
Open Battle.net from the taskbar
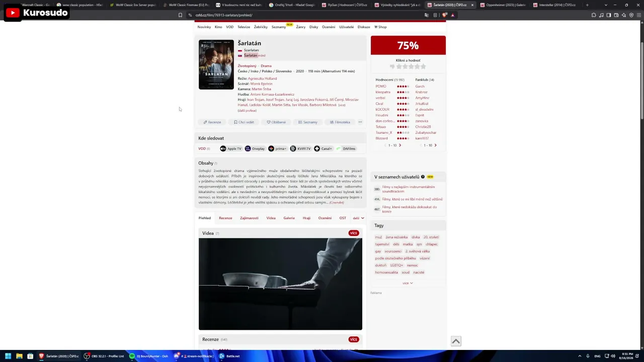pos(230,356)
